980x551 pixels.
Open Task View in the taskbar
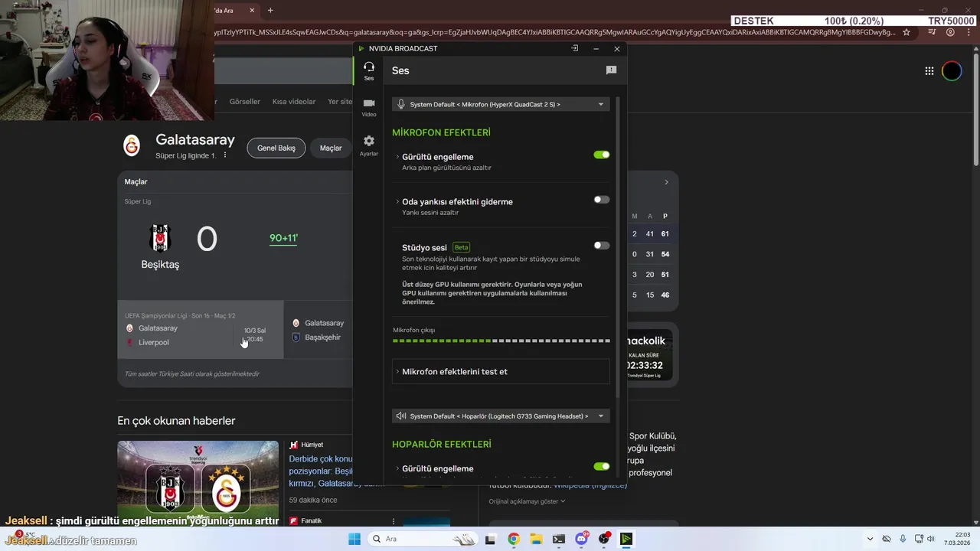click(x=491, y=539)
